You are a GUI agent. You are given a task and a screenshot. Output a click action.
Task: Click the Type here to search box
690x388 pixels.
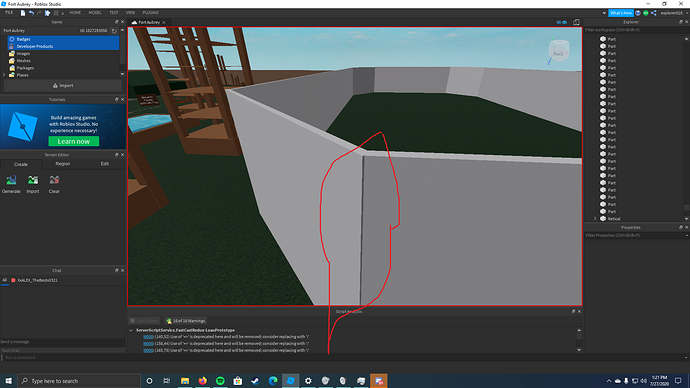point(79,381)
